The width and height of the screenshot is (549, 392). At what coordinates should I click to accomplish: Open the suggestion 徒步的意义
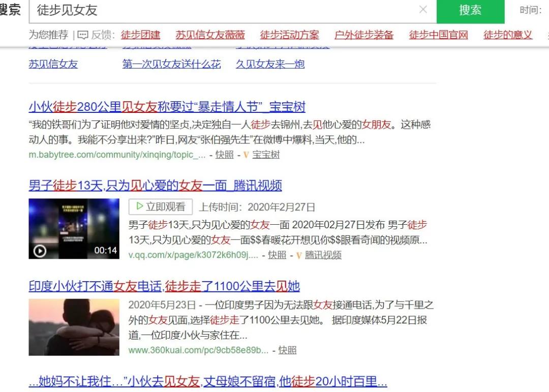tap(507, 35)
